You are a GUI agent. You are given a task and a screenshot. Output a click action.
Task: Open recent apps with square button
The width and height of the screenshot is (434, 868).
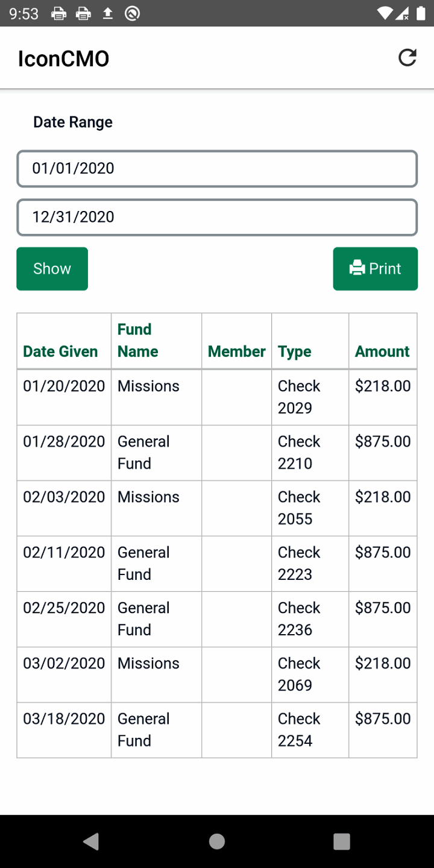point(342,841)
